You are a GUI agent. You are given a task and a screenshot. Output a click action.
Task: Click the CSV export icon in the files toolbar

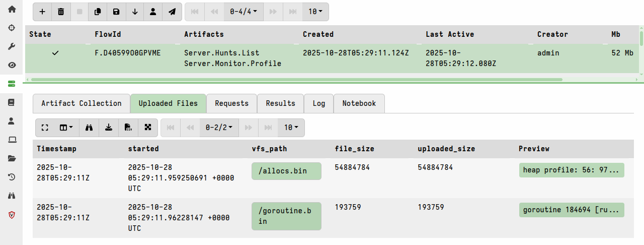[128, 128]
